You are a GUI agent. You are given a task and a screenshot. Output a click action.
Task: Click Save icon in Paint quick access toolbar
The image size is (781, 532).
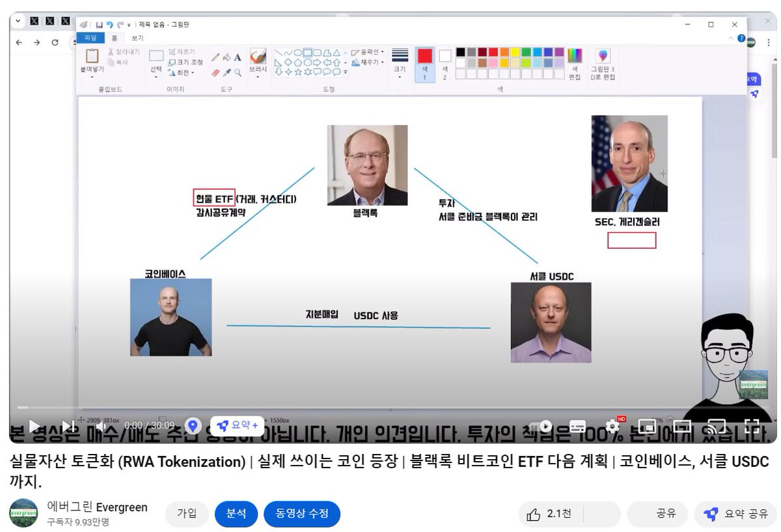[100, 25]
